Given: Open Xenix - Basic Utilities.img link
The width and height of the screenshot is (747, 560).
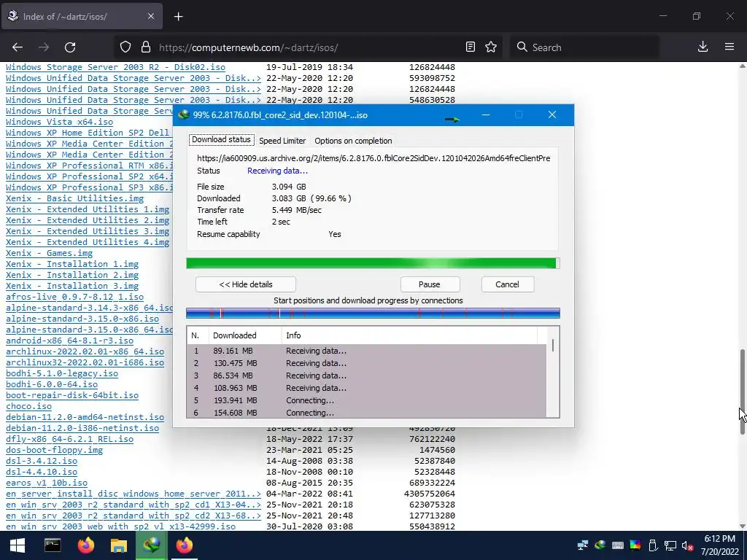Looking at the screenshot, I should 75,198.
